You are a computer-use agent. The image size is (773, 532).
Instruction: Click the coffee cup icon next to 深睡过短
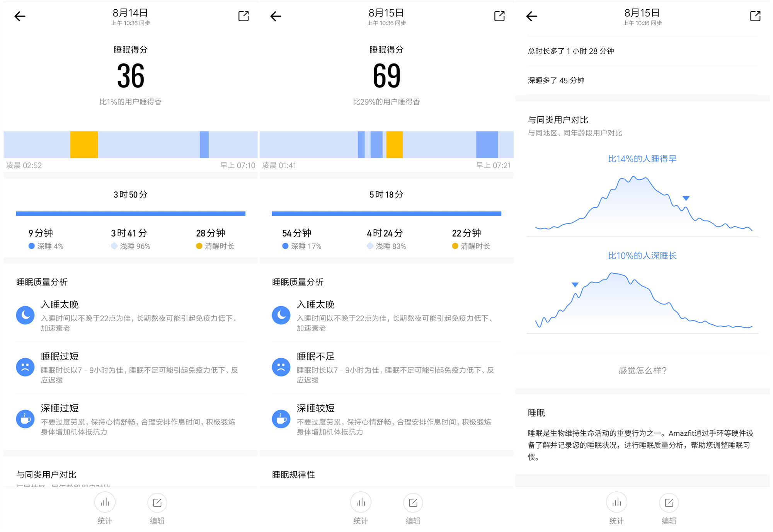(x=25, y=419)
